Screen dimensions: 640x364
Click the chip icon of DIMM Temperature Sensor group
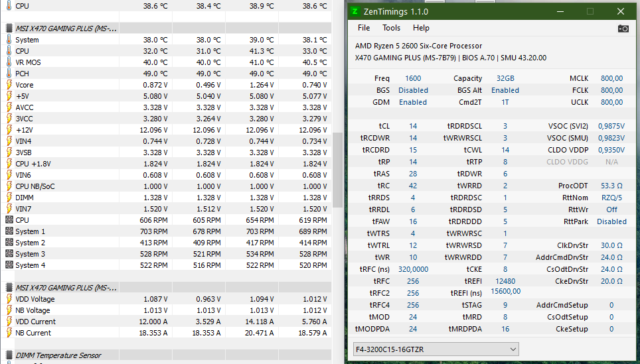point(9,355)
